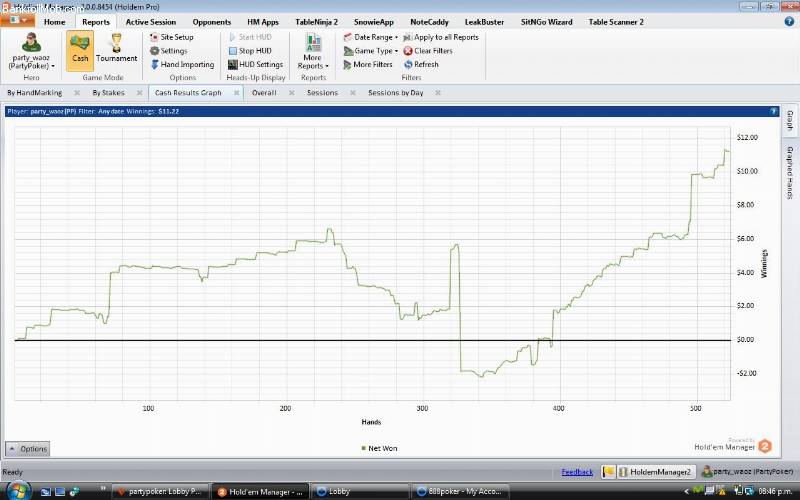
Task: Click Apply to all Reports
Action: [x=441, y=37]
